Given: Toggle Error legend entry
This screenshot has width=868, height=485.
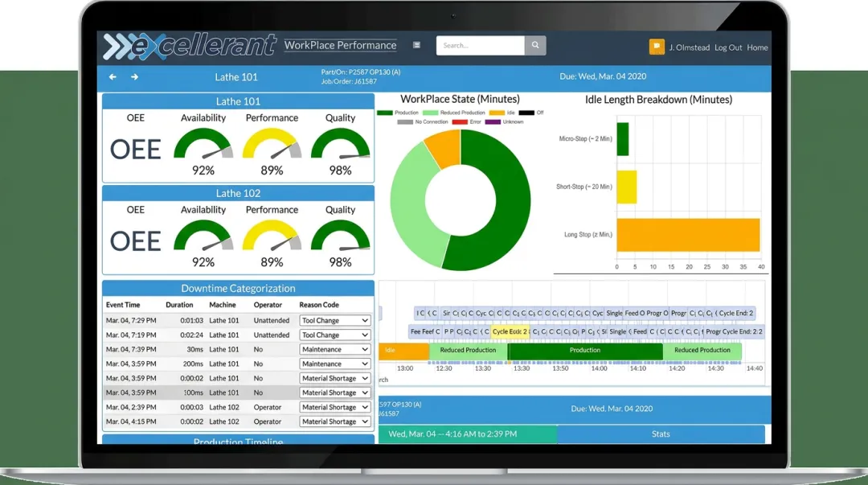Looking at the screenshot, I should (x=467, y=122).
